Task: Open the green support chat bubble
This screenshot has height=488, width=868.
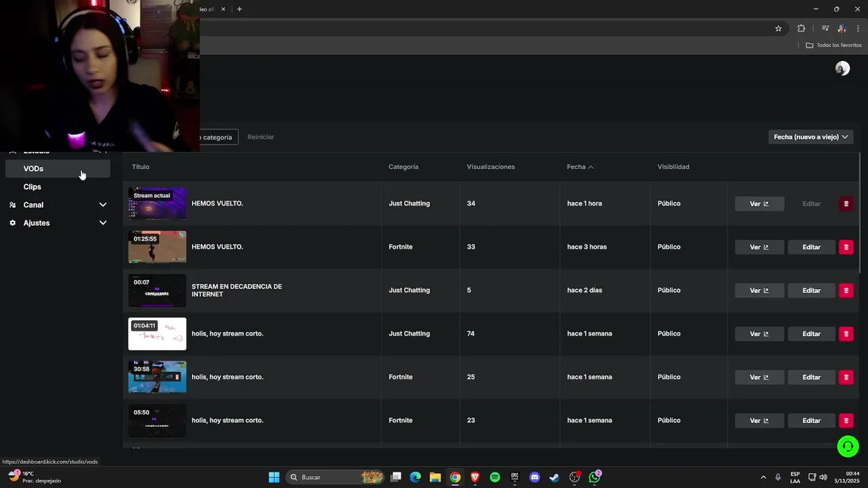Action: (x=848, y=446)
